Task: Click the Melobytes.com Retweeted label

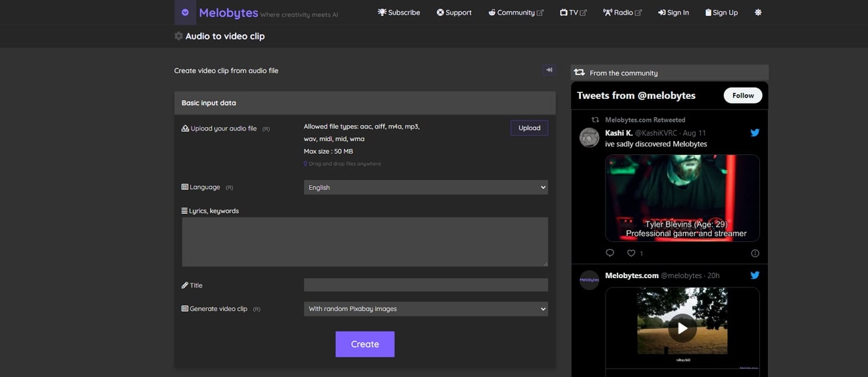Action: click(x=645, y=120)
